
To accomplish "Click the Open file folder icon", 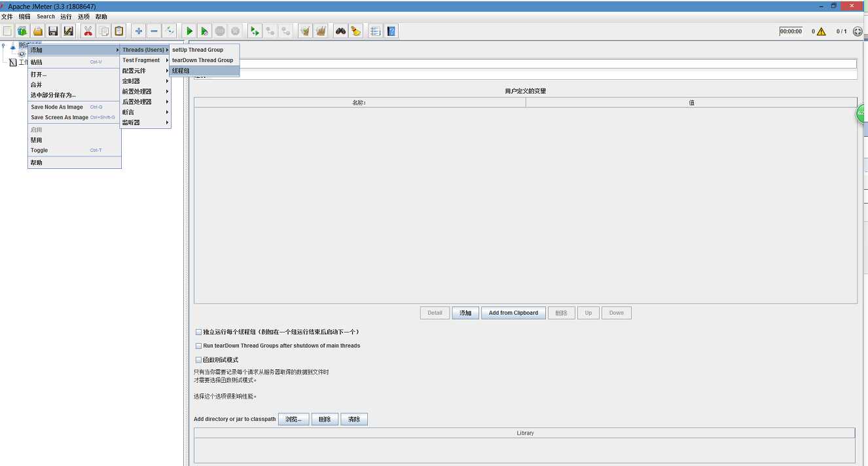I will pos(38,31).
